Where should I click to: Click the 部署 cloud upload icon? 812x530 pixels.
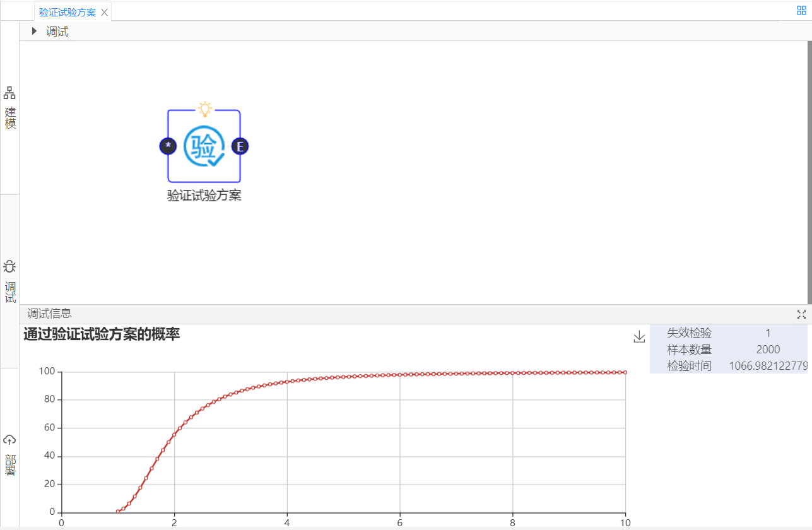click(x=9, y=440)
